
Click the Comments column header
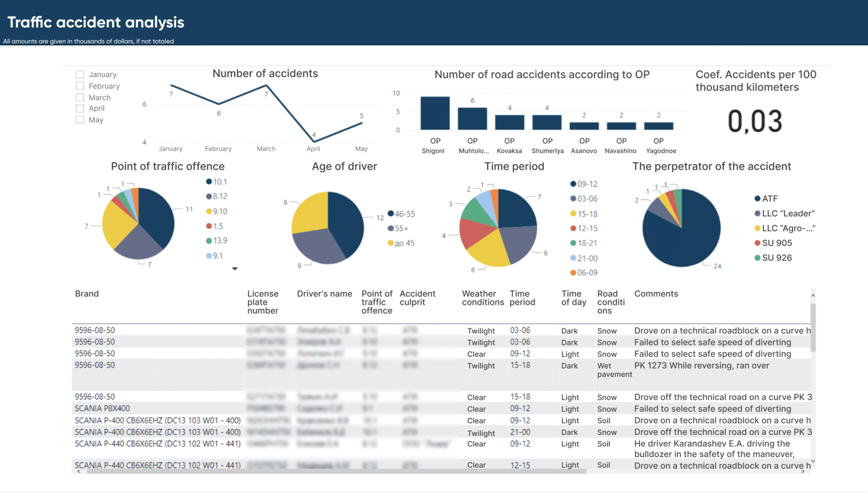656,293
